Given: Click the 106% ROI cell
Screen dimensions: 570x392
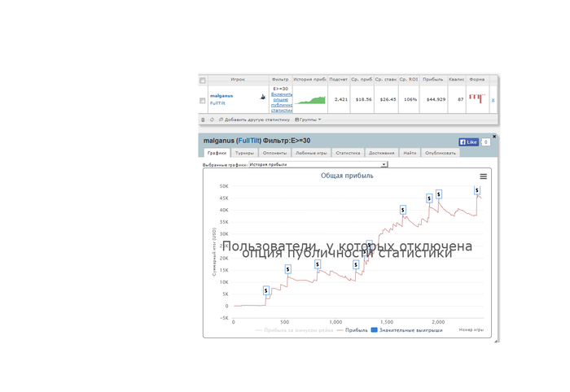Looking at the screenshot, I should point(410,99).
